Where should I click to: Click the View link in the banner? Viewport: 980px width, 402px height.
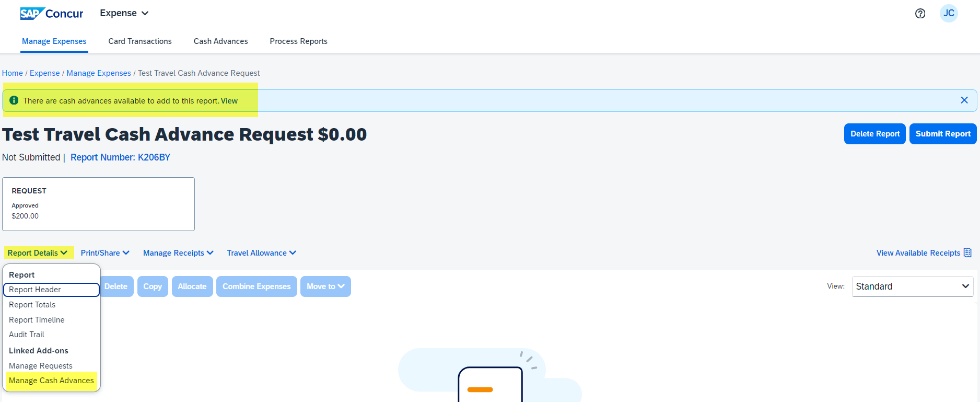229,101
